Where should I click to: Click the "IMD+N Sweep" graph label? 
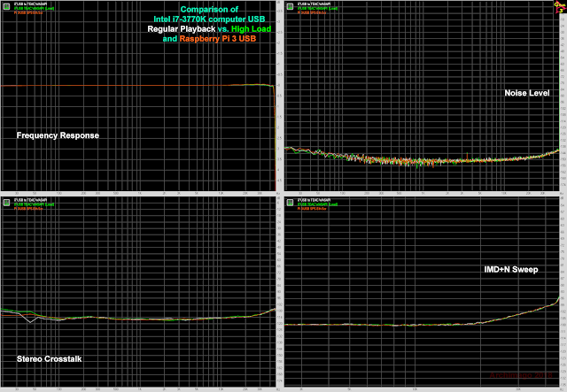click(511, 270)
